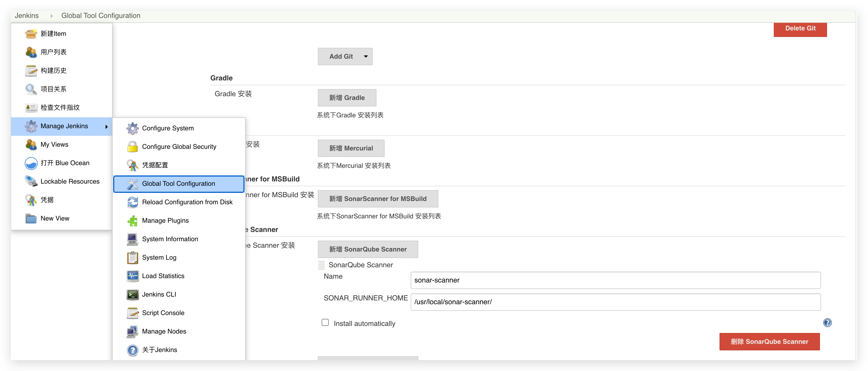Click the Configure Global Security padlock icon

132,147
